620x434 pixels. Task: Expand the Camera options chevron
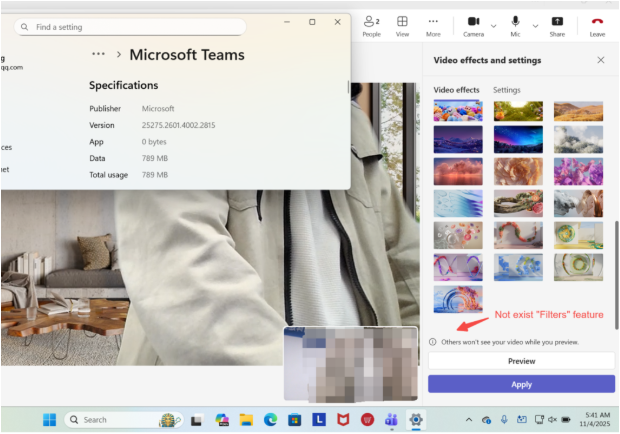(493, 26)
